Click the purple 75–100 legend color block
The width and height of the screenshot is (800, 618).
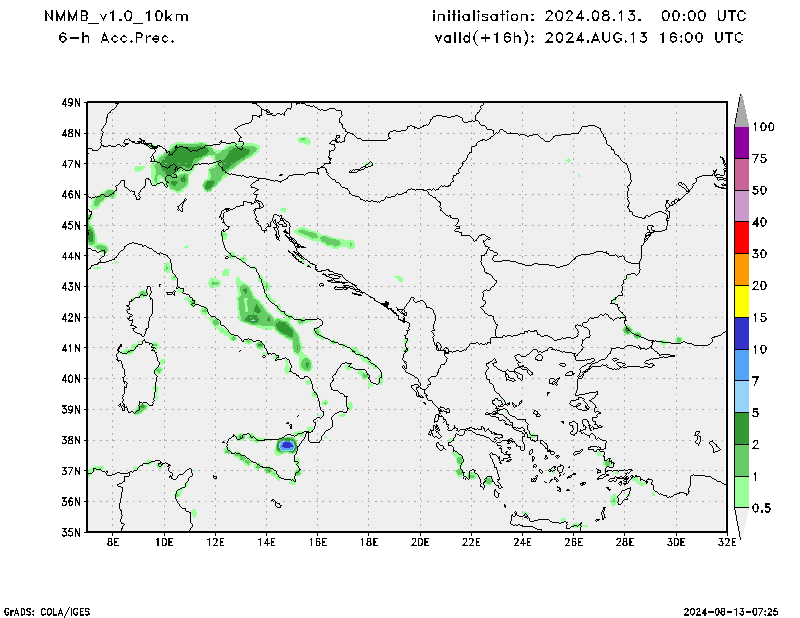(x=741, y=142)
